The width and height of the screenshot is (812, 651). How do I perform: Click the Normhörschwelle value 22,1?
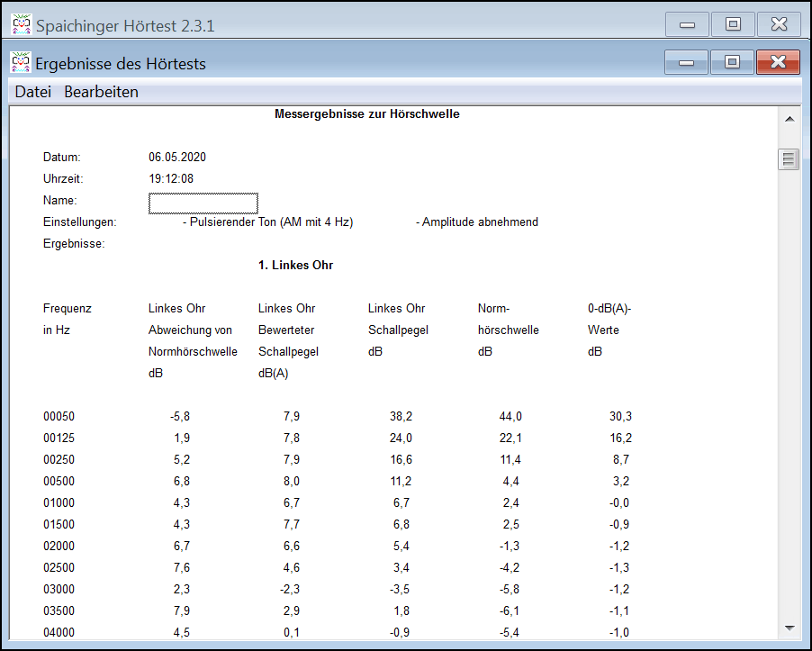[510, 439]
